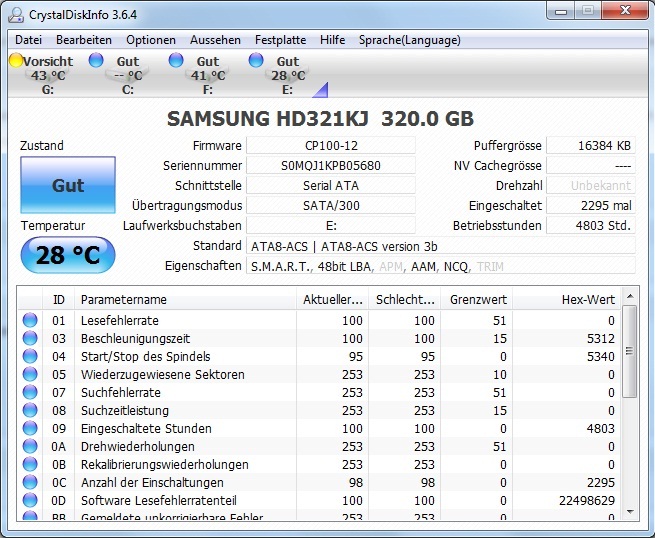Viewport: 655px width, 538px height.
Task: Click the Schlecht... column header
Action: coord(405,299)
